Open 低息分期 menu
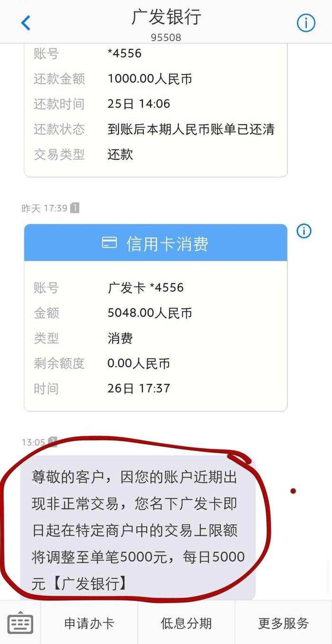This screenshot has height=644, width=332. tap(186, 623)
